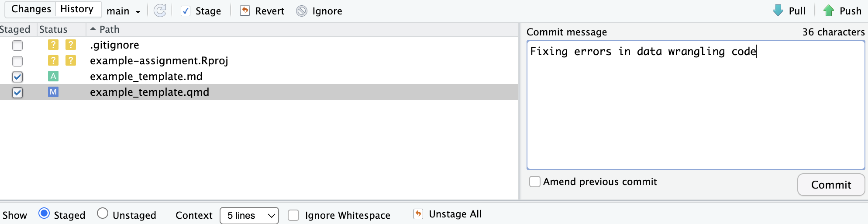Sort files by the Path column header
The image size is (868, 224).
[109, 29]
